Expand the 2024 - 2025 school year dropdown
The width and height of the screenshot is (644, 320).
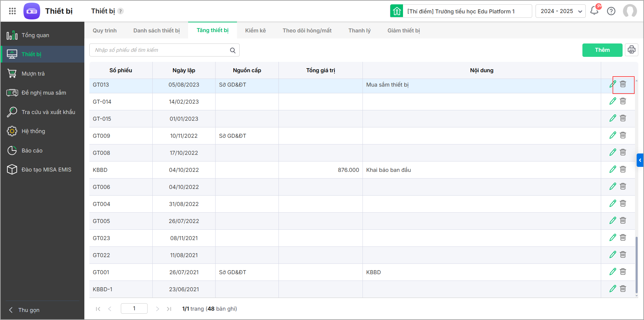560,11
